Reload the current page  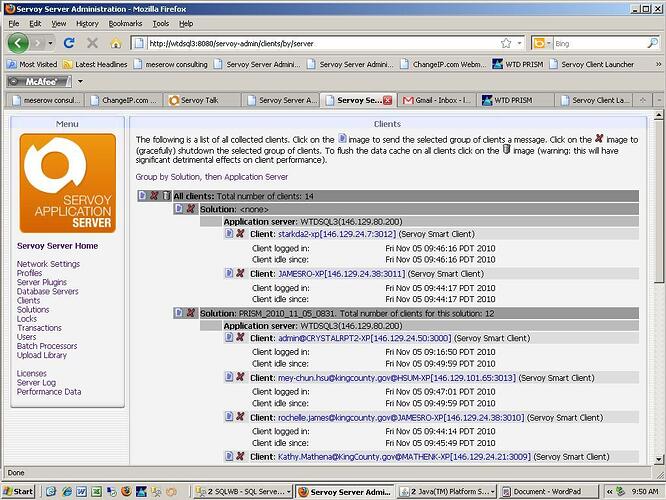click(x=69, y=43)
